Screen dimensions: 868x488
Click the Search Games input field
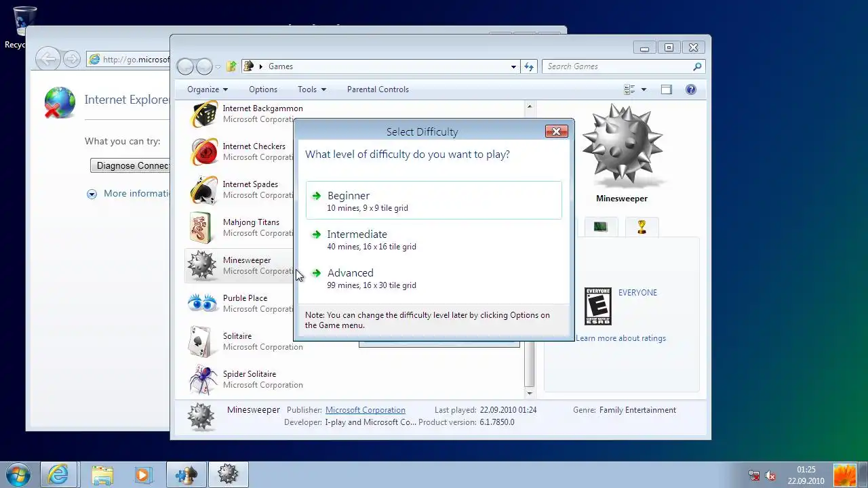pos(617,66)
